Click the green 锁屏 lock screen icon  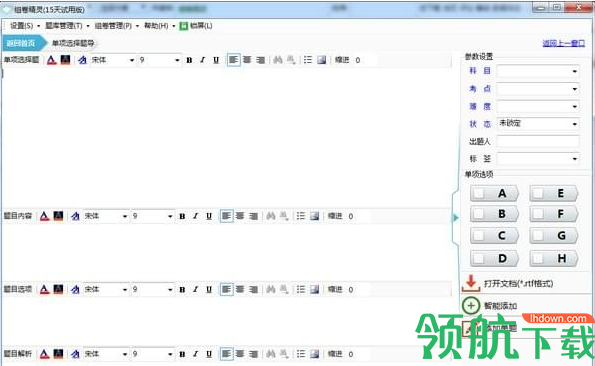click(184, 26)
